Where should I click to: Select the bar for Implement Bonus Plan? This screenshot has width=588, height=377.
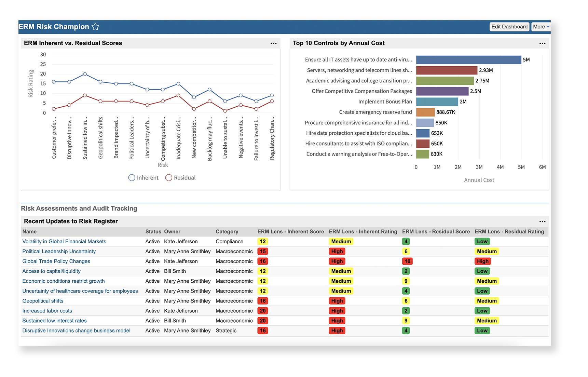437,101
